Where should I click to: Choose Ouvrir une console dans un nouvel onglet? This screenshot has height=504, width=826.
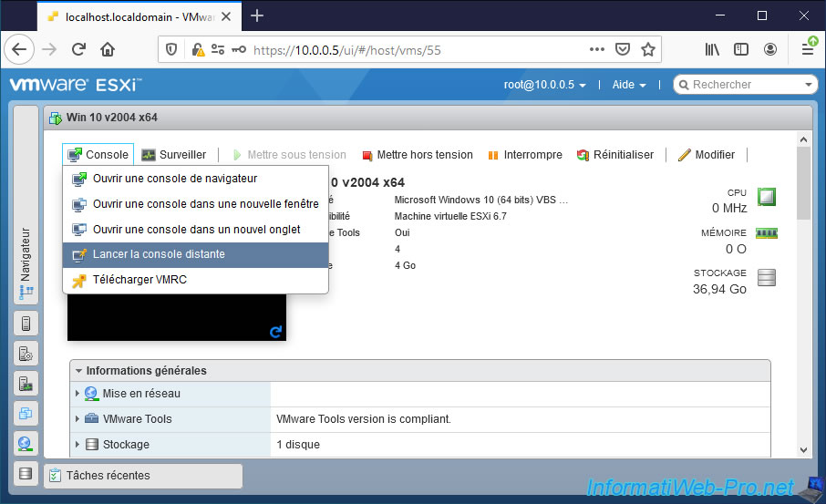[x=195, y=229]
